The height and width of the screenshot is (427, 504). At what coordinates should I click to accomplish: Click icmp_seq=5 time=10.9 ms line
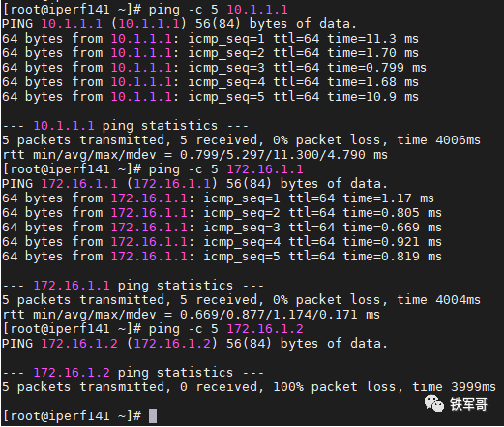(x=210, y=97)
